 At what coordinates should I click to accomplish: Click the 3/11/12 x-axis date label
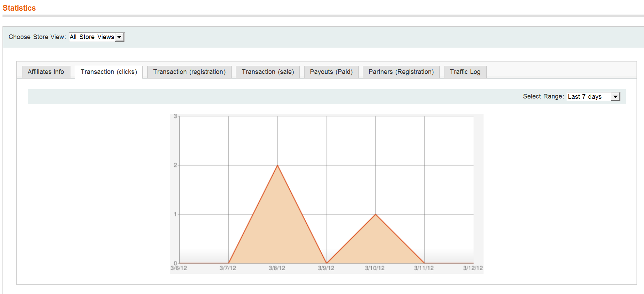click(x=424, y=268)
